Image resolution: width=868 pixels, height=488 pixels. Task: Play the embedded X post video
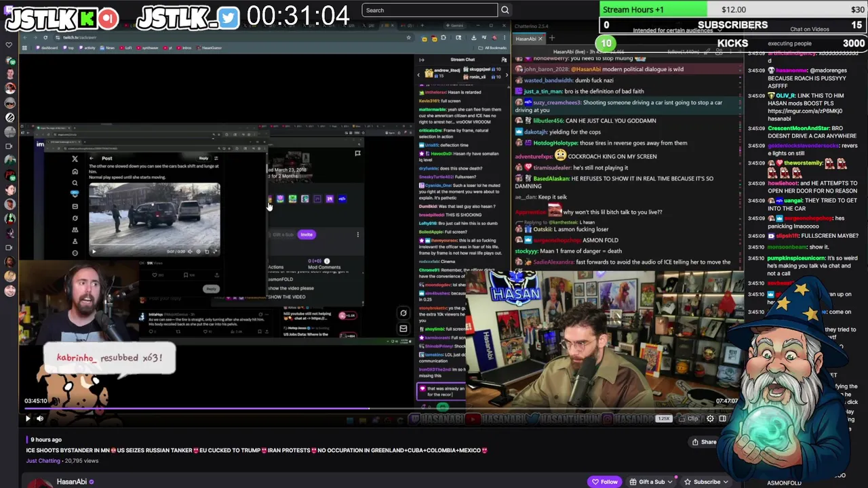click(x=94, y=251)
